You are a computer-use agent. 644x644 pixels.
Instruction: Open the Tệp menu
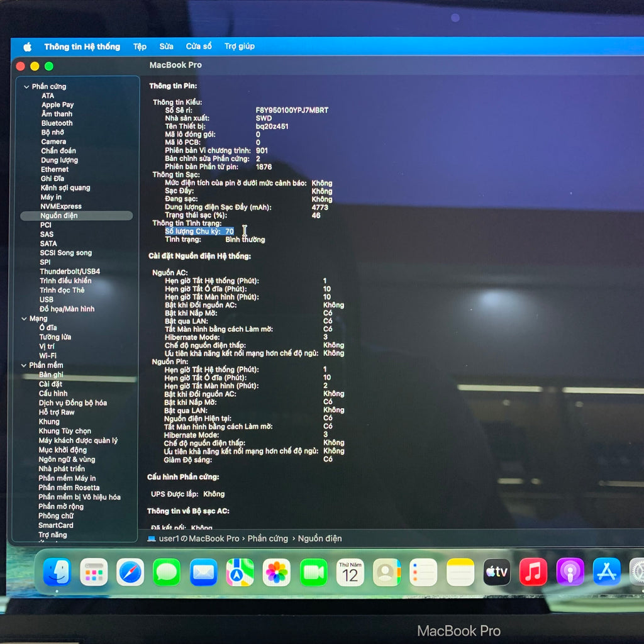click(x=140, y=47)
